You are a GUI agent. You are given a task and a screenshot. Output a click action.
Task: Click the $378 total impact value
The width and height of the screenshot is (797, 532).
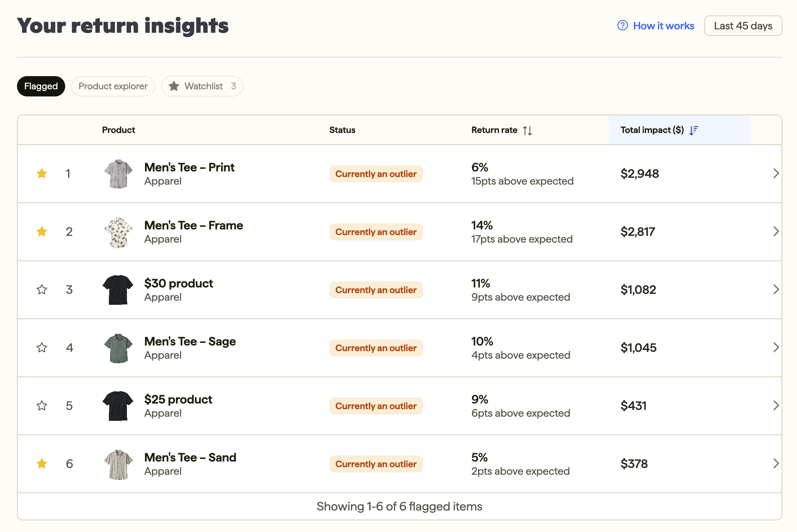point(634,464)
